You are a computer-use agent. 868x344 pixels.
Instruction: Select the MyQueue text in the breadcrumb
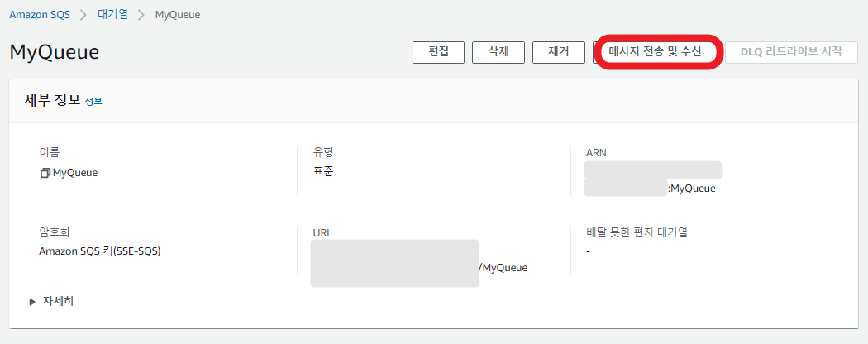tap(178, 15)
